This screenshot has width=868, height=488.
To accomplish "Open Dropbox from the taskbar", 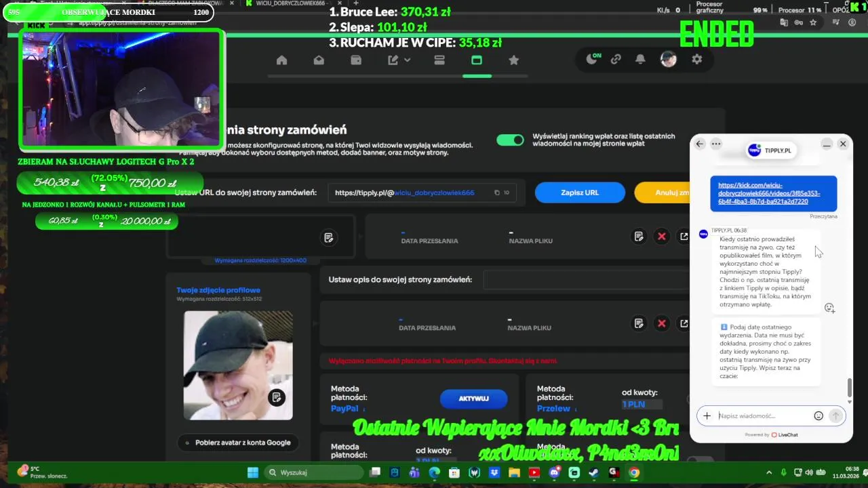I will 494,472.
